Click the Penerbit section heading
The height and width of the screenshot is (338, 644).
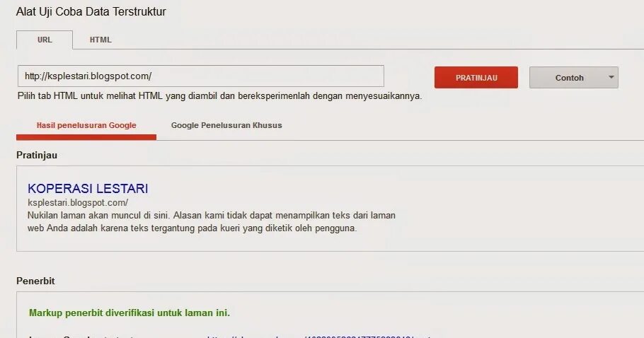pyautogui.click(x=35, y=281)
